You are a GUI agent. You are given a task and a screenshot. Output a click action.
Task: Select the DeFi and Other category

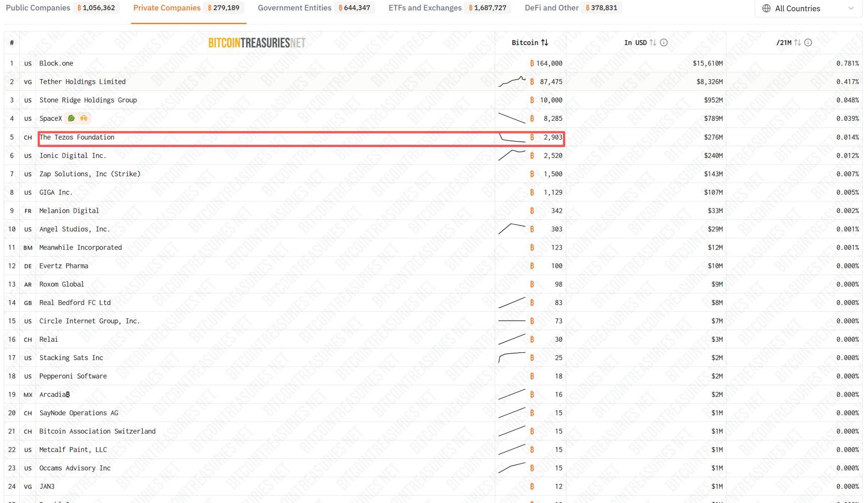[551, 8]
